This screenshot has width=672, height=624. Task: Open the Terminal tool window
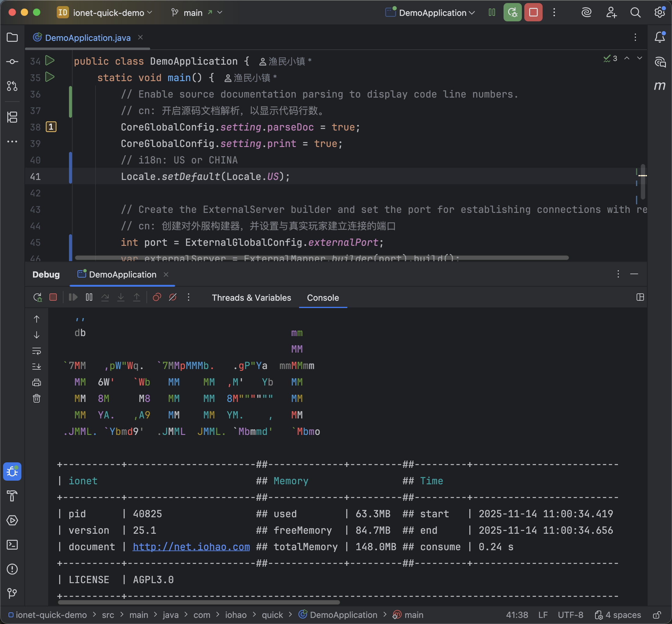[x=12, y=545]
